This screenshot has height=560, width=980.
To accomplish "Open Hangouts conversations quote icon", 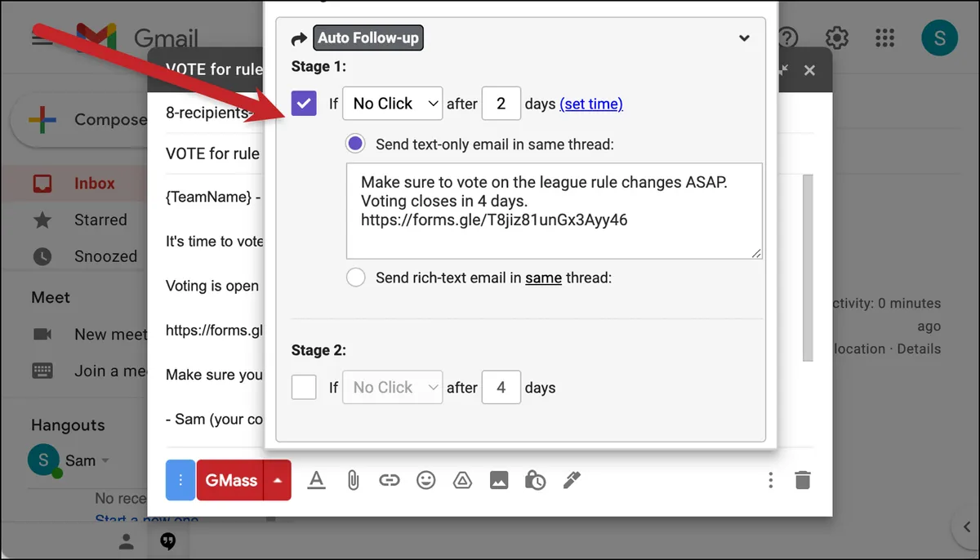I will click(168, 540).
